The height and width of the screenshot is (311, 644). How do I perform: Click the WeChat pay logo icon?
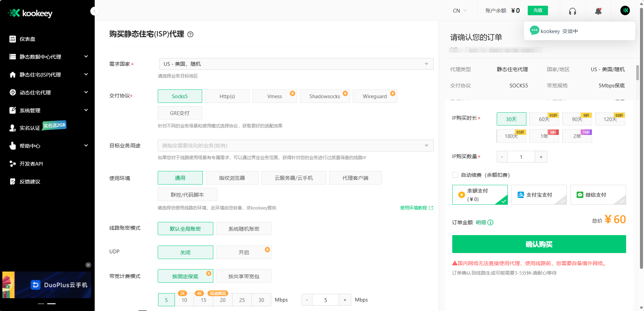point(580,195)
